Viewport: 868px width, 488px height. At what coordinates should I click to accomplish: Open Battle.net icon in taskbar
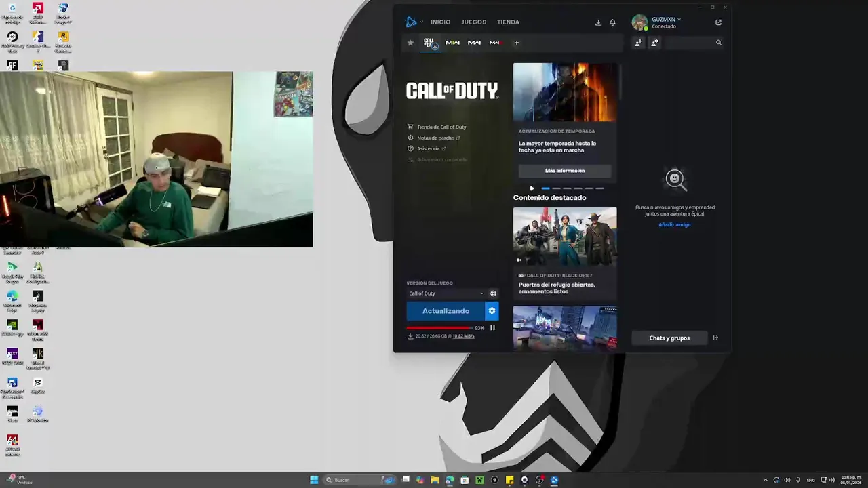point(554,480)
